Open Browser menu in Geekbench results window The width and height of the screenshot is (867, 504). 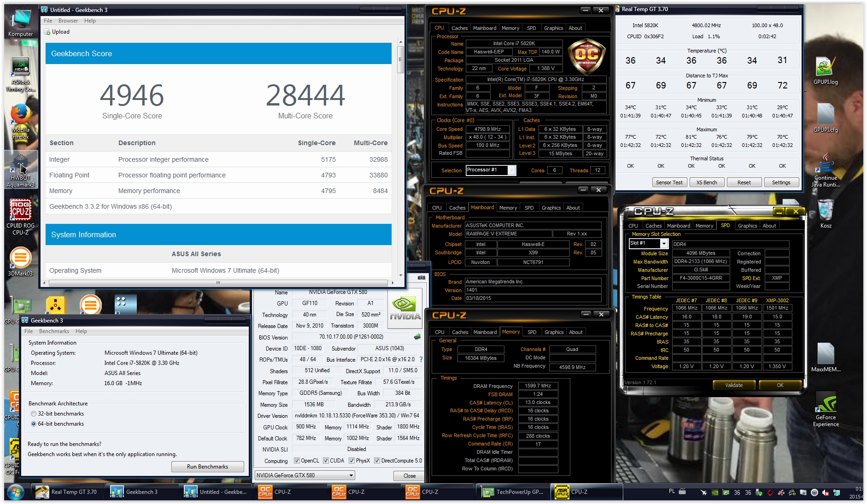(68, 21)
